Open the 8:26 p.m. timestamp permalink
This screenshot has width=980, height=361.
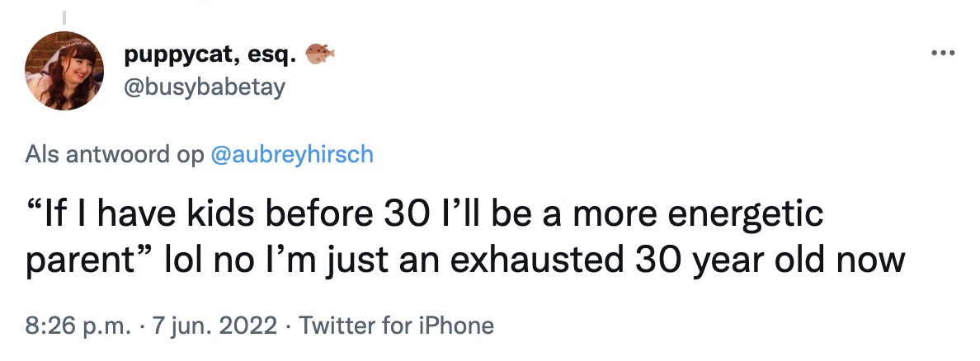[x=78, y=326]
